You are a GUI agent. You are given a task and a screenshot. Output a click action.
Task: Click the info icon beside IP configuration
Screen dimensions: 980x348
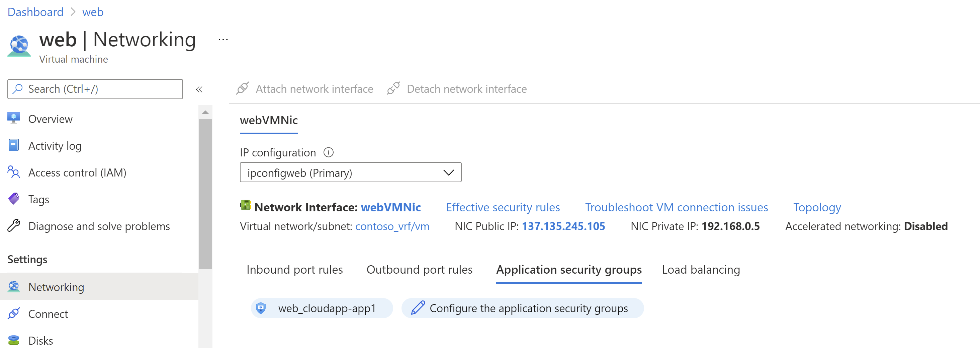pos(328,152)
